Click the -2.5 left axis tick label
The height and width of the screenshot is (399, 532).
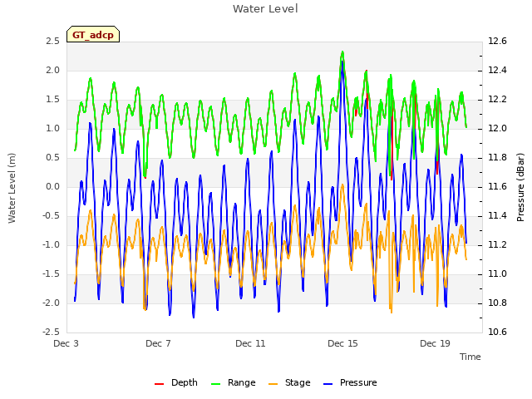click(x=52, y=332)
